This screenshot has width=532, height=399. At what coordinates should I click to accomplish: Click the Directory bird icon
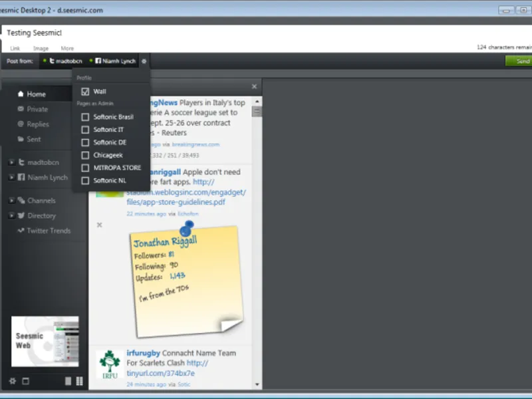21,215
